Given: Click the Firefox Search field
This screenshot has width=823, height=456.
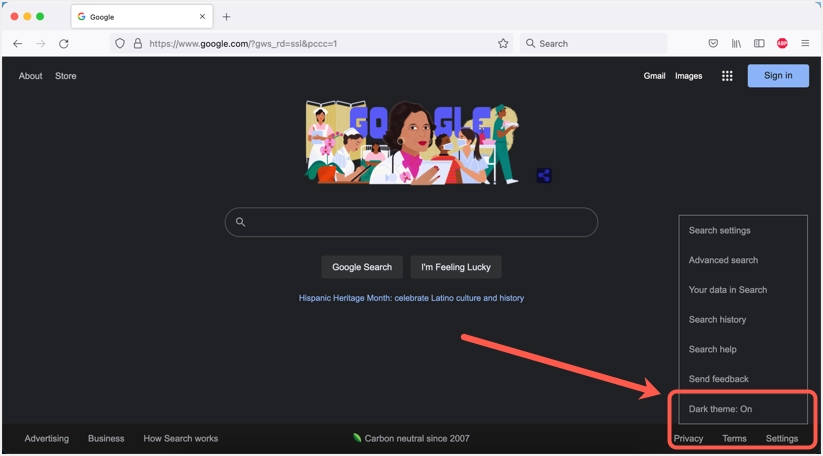Looking at the screenshot, I should point(593,44).
